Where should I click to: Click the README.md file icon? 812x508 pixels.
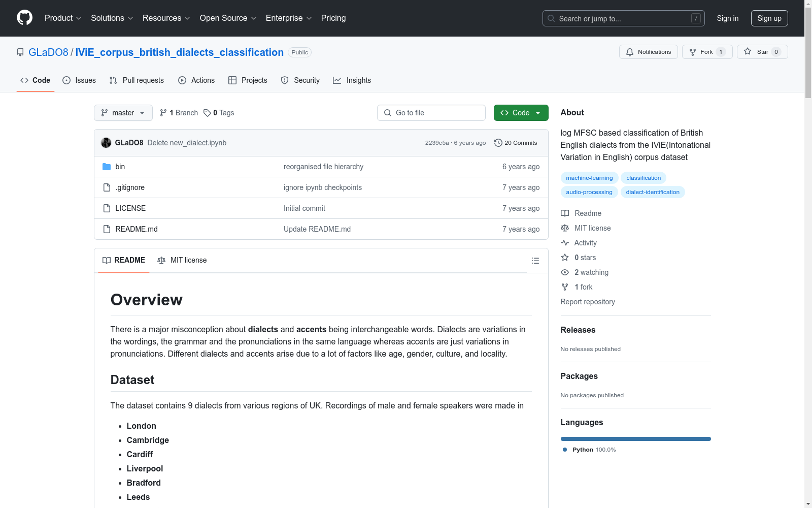pyautogui.click(x=107, y=229)
